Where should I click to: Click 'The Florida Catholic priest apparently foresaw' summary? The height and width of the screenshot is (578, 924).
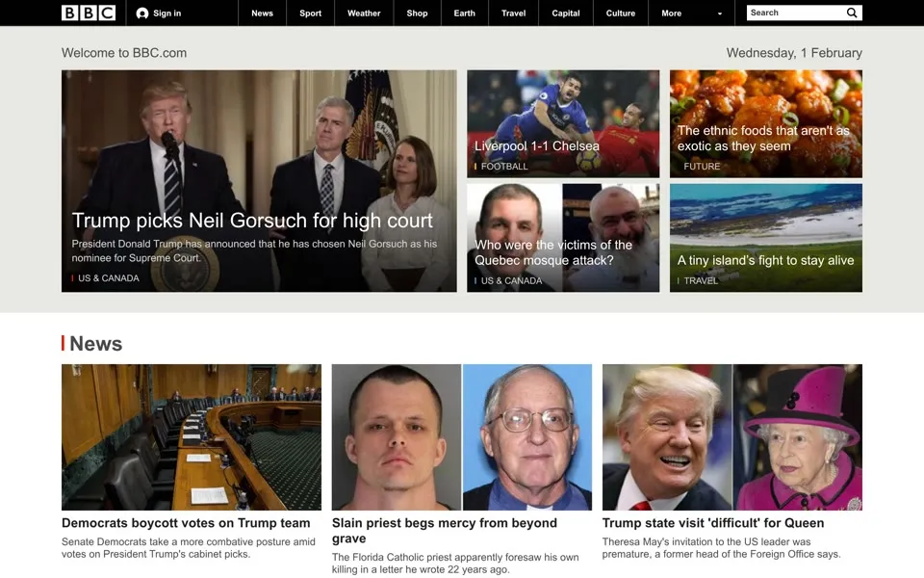(455, 564)
